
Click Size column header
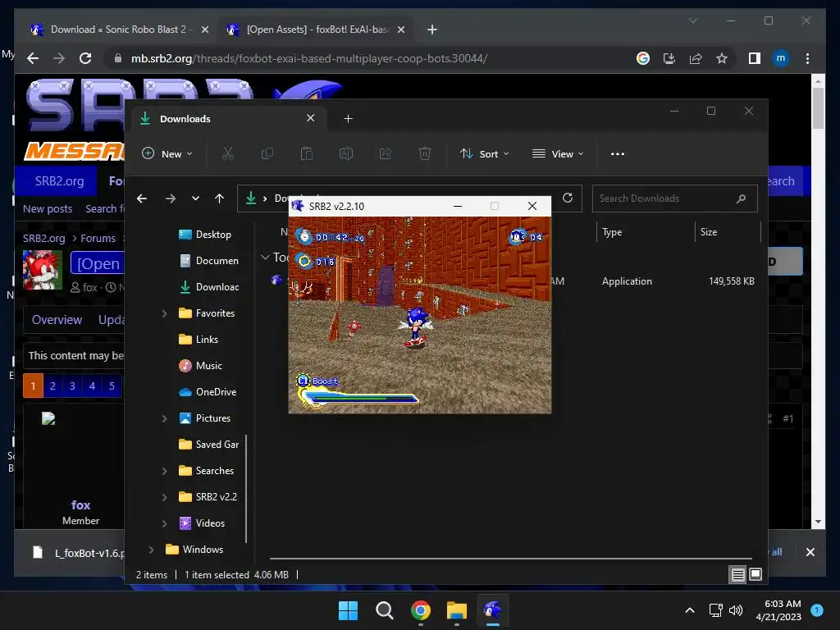tap(709, 232)
